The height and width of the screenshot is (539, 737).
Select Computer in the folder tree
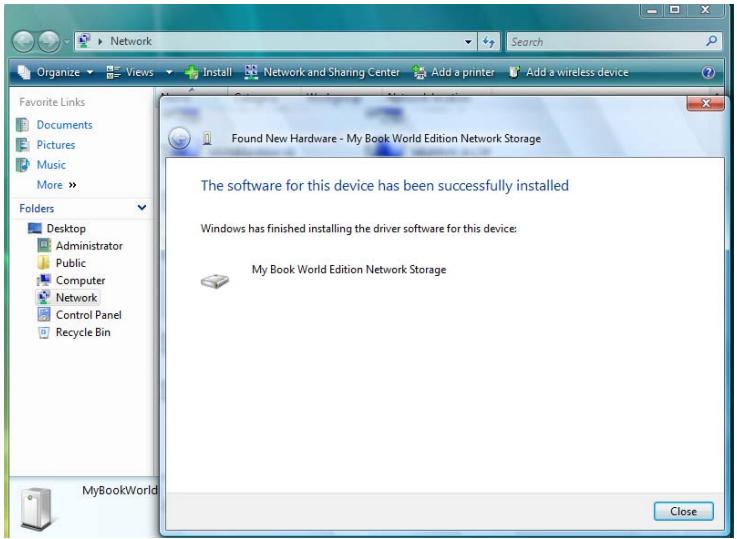point(80,281)
